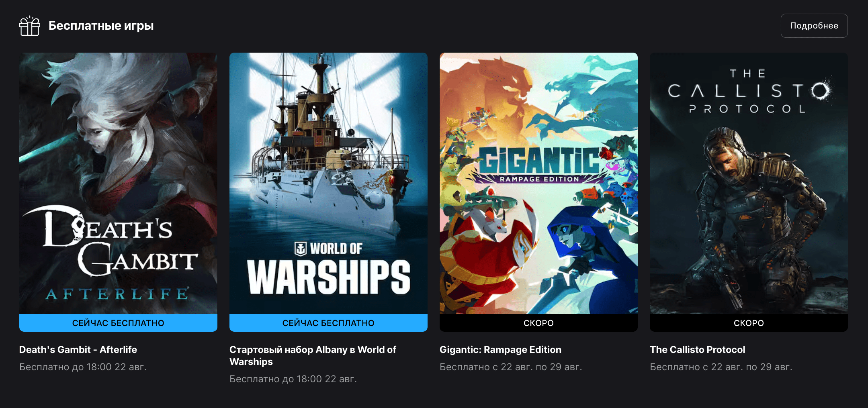Open The Callisto Protocol title link
Screen dimensions: 868x408
[698, 350]
